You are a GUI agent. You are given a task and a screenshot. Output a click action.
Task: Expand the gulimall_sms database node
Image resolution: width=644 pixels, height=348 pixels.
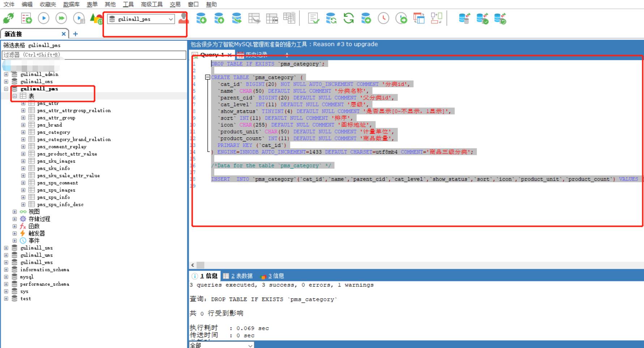coord(6,248)
